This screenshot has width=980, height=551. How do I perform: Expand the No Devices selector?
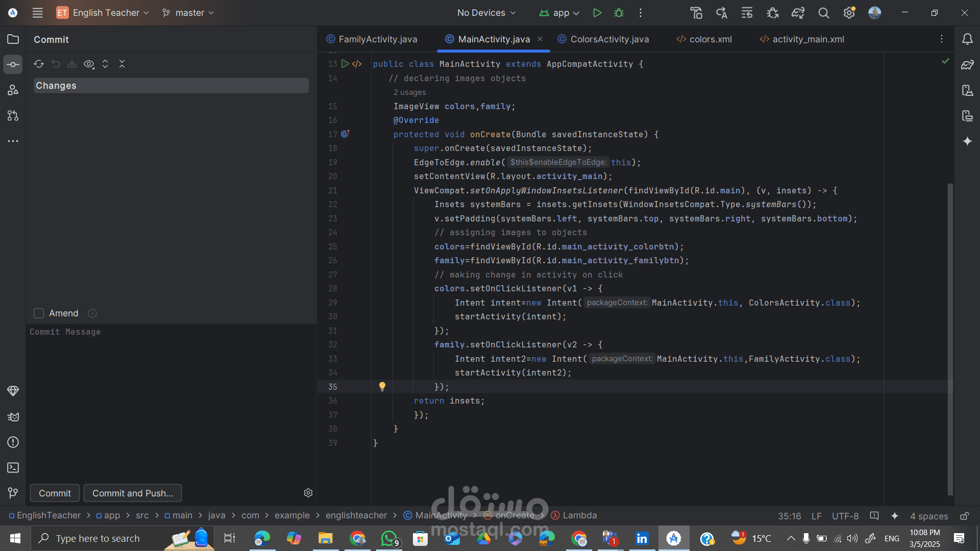pyautogui.click(x=486, y=13)
